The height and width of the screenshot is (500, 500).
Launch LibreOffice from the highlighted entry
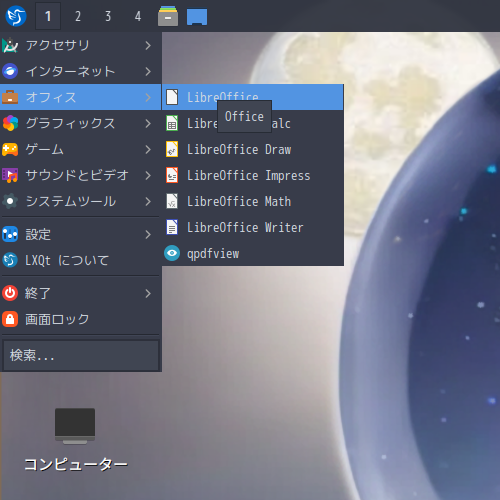(253, 97)
